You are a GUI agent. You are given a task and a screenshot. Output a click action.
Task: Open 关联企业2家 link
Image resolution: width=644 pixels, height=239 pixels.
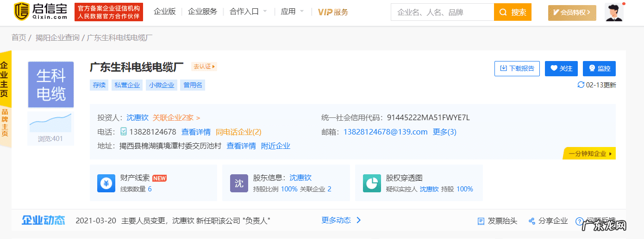point(176,118)
